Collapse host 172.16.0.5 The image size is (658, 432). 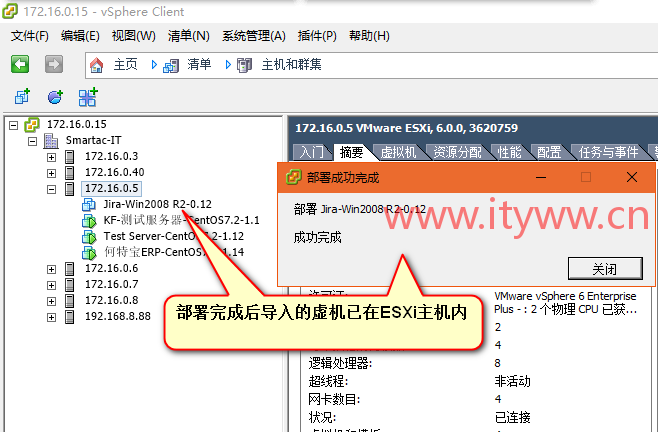[x=51, y=189]
